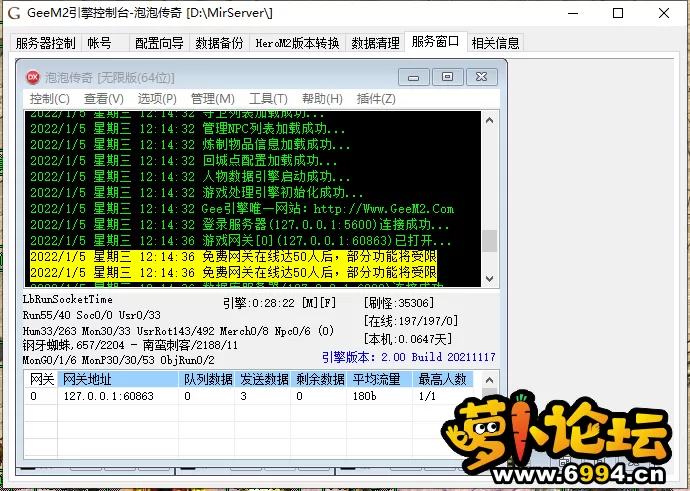690x491 pixels.
Task: Open the 相关信息 tab
Action: tap(495, 43)
